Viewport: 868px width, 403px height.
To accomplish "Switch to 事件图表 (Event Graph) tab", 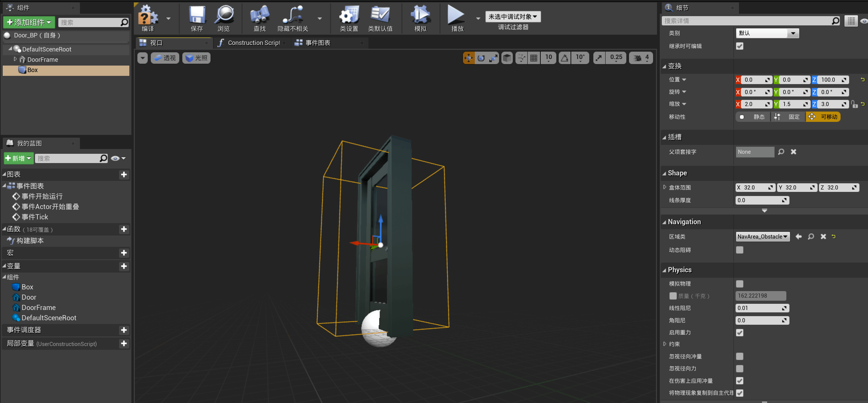I will pos(329,43).
